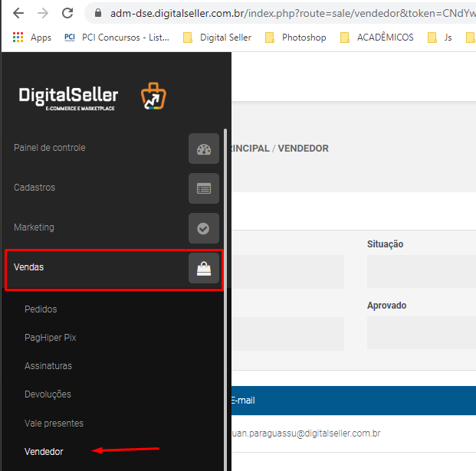The width and height of the screenshot is (476, 471).
Task: Click the Marketing checkmark icon
Action: pos(204,228)
